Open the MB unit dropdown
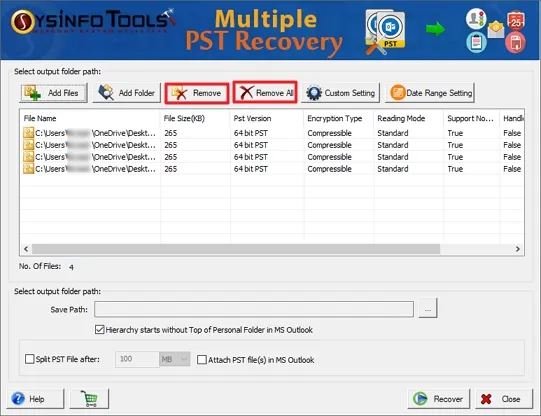Image resolution: width=541 pixels, height=416 pixels. 175,359
